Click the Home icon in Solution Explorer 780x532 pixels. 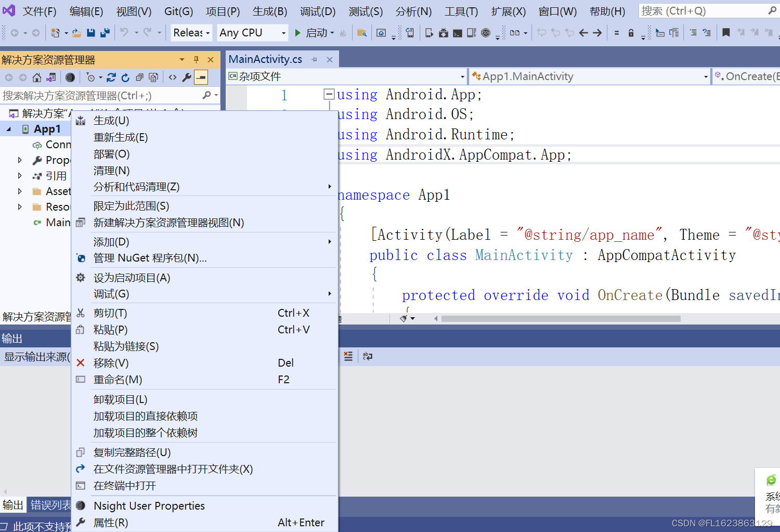[x=36, y=77]
